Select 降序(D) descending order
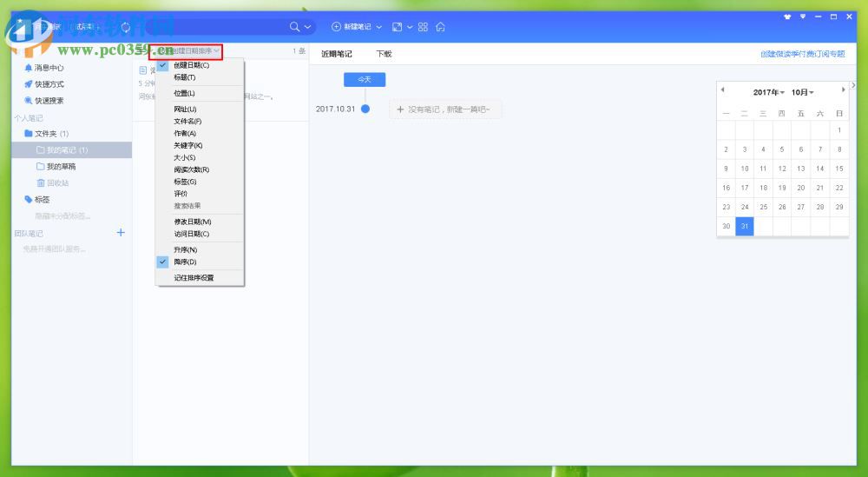Screen dimensions: 868x477 click(x=200, y=262)
